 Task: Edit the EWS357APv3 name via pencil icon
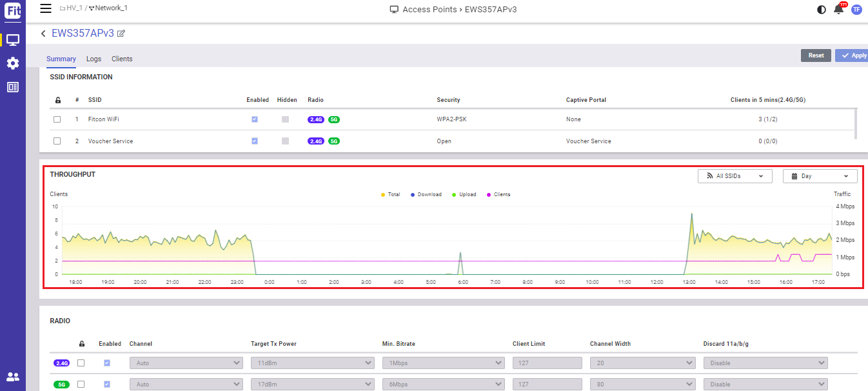coord(121,34)
